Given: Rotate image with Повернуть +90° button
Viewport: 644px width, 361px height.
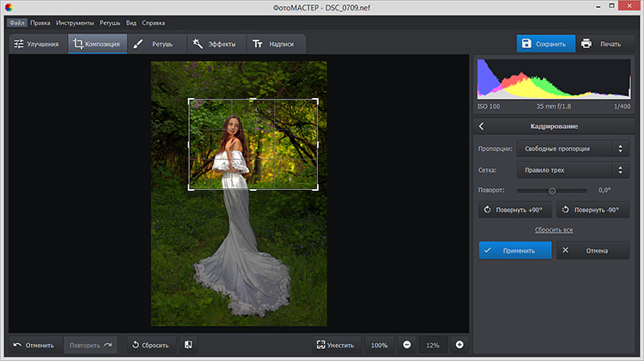Looking at the screenshot, I should [515, 210].
